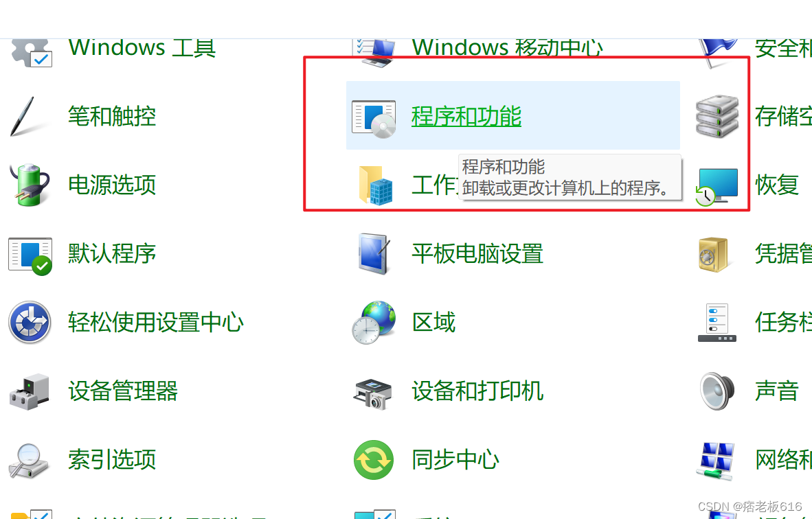This screenshot has height=519, width=812.
Task: Click the 恢复 link text
Action: coord(777,185)
